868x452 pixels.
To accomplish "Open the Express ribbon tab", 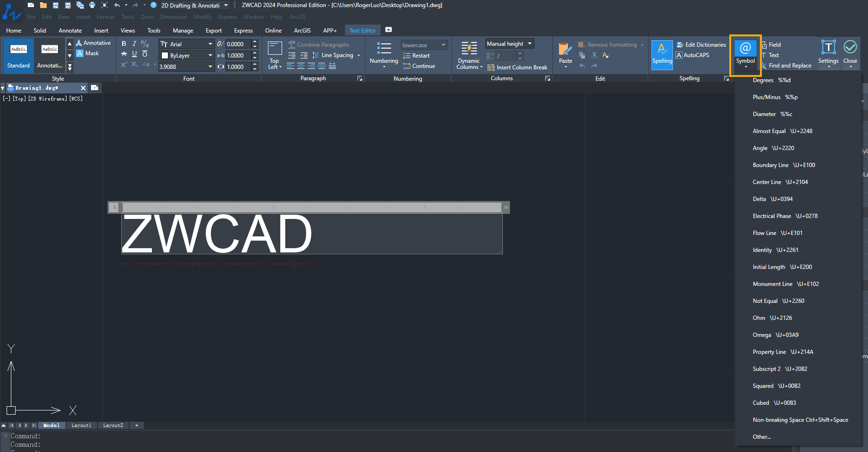I will [243, 31].
